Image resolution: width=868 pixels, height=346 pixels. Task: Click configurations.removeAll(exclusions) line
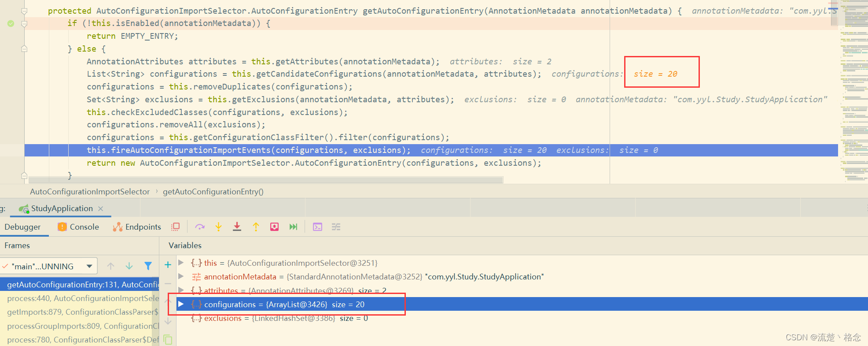click(x=176, y=125)
